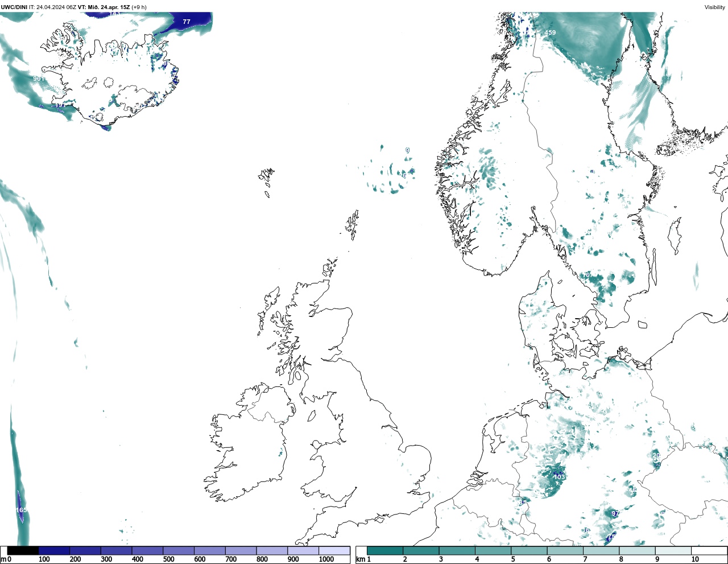Click the 200–300 m legend swatch

[85, 551]
